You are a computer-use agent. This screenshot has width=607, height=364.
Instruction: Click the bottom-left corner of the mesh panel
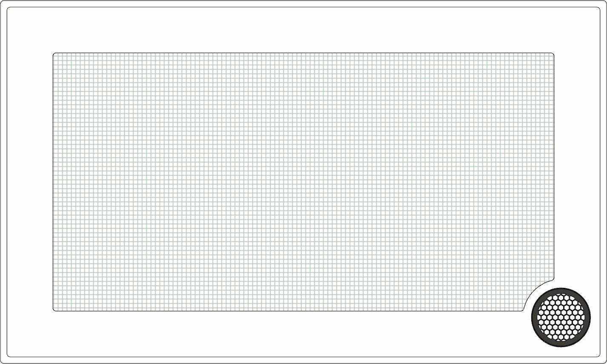[54, 310]
